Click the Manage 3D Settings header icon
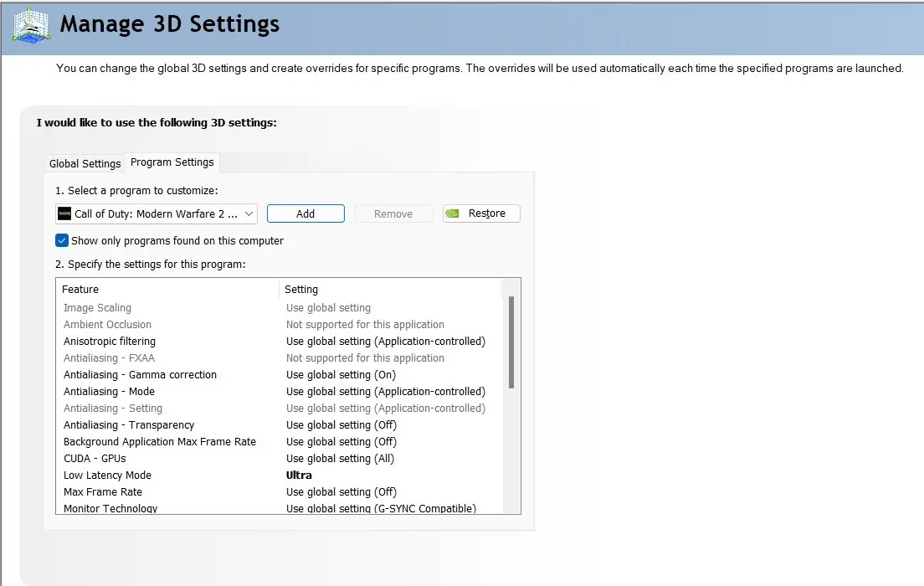This screenshot has width=924, height=586. 29,25
